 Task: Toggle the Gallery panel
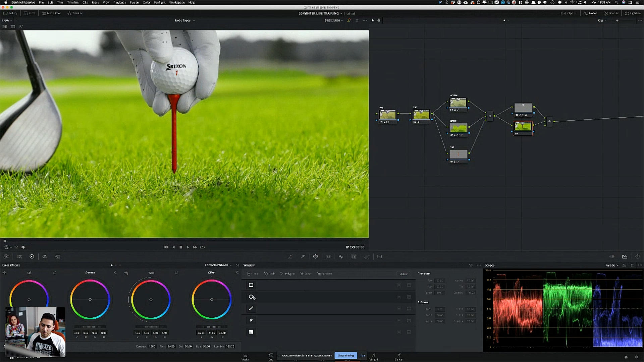click(10, 13)
